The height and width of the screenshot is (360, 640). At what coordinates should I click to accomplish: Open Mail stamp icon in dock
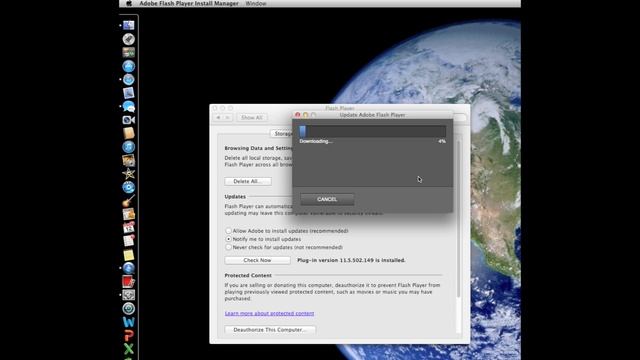[129, 93]
